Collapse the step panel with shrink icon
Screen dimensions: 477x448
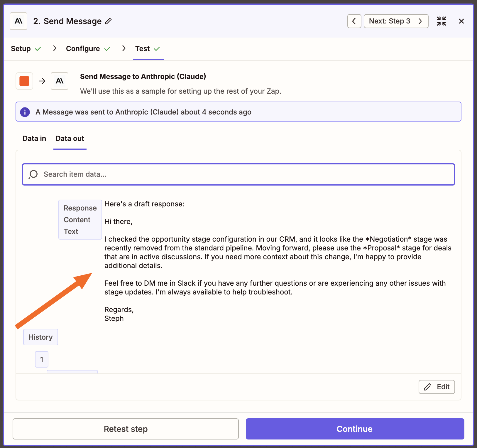pos(441,21)
